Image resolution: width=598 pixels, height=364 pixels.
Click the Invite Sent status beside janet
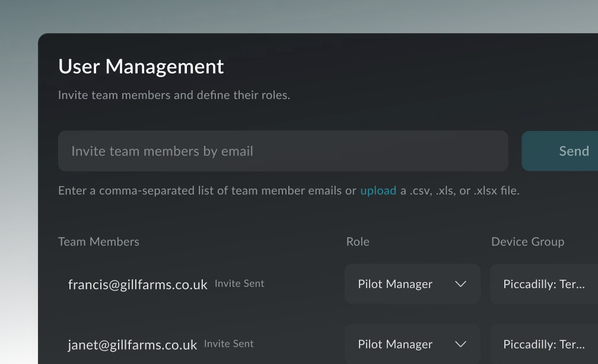pos(229,344)
